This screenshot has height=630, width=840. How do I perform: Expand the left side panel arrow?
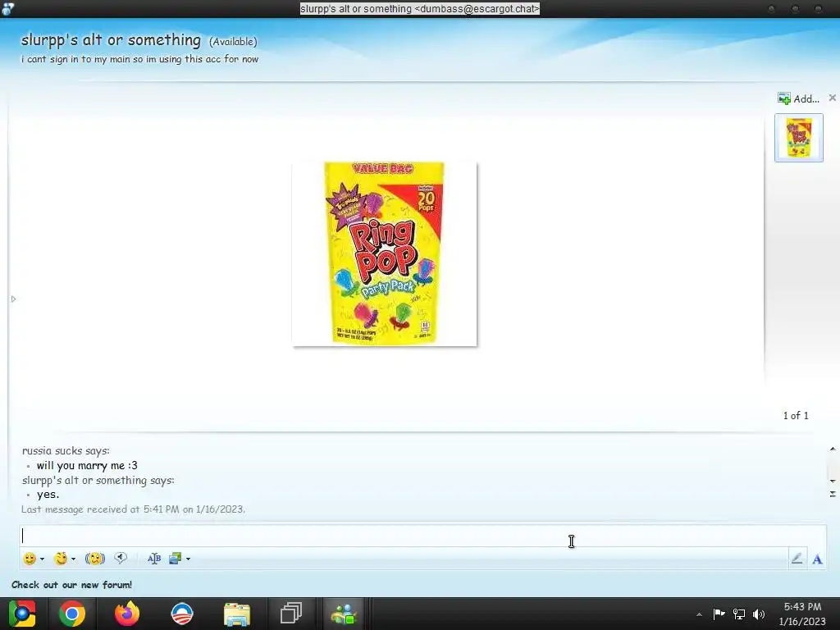pos(13,299)
